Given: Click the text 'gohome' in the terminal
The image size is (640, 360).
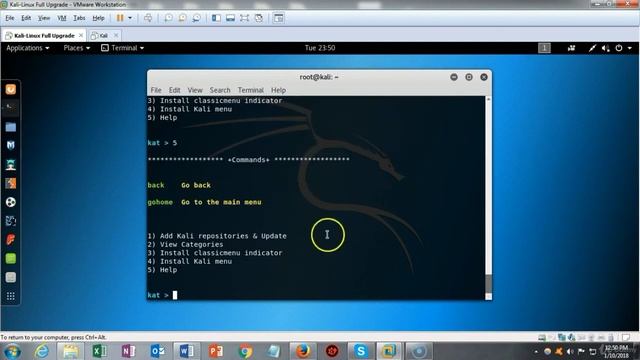Looking at the screenshot, I should pos(160,202).
